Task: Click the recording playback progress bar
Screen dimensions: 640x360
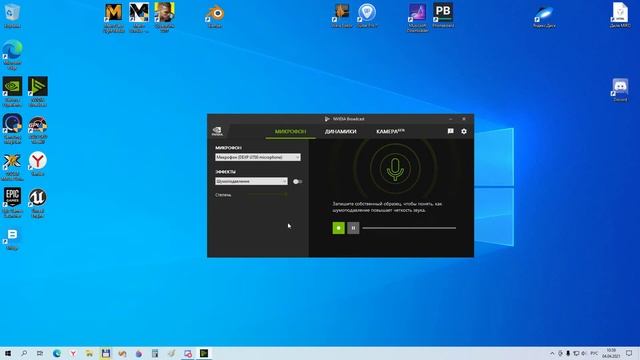Action: point(409,228)
